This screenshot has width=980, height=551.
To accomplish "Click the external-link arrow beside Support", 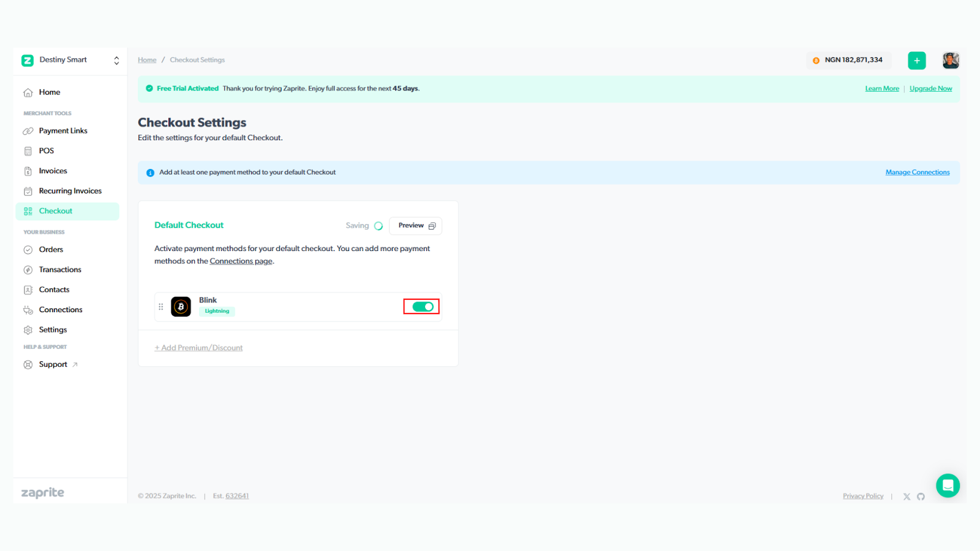I will (x=75, y=364).
